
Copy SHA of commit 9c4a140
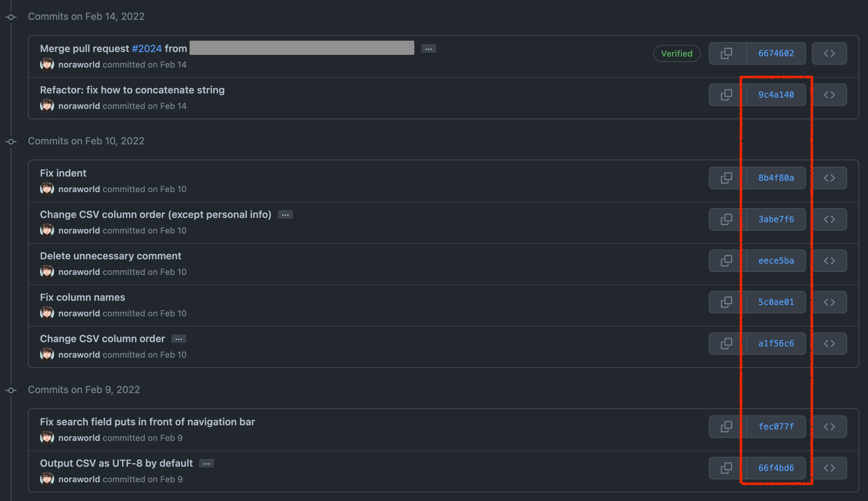click(x=727, y=95)
